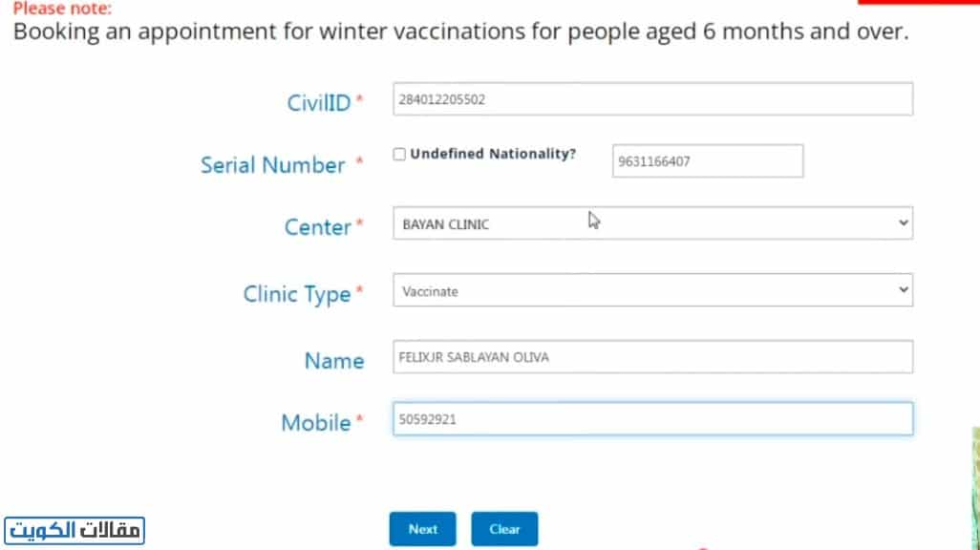Viewport: 980px width, 550px height.
Task: Click the Center field label
Action: coord(318,227)
